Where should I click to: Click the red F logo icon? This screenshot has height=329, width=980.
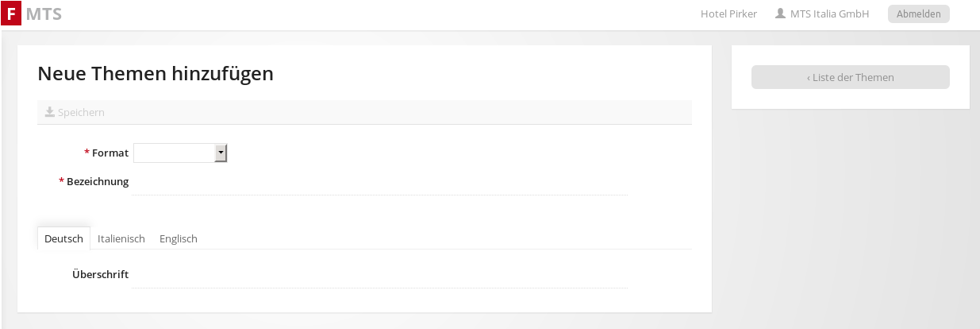coord(11,14)
